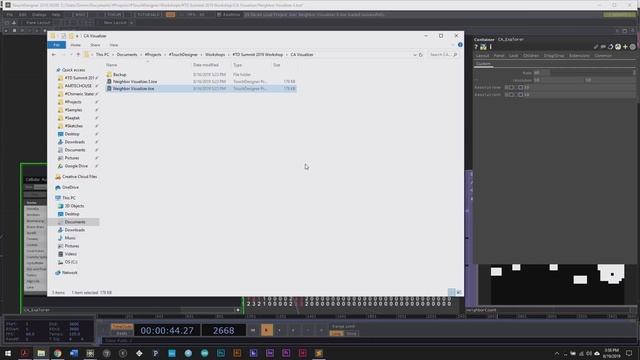
Task: Click #TD Summit 2019 Workshop breadcrumb
Action: coord(258,55)
